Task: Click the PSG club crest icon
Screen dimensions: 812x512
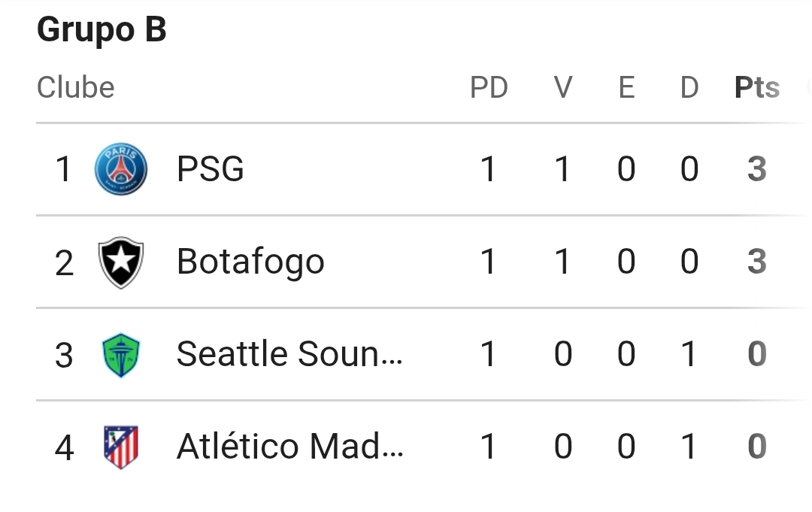Action: click(121, 169)
